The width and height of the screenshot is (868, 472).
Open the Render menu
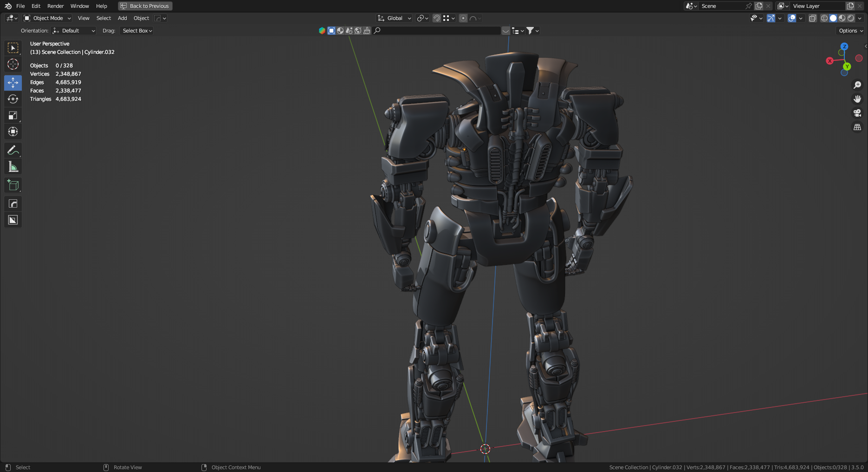point(55,6)
